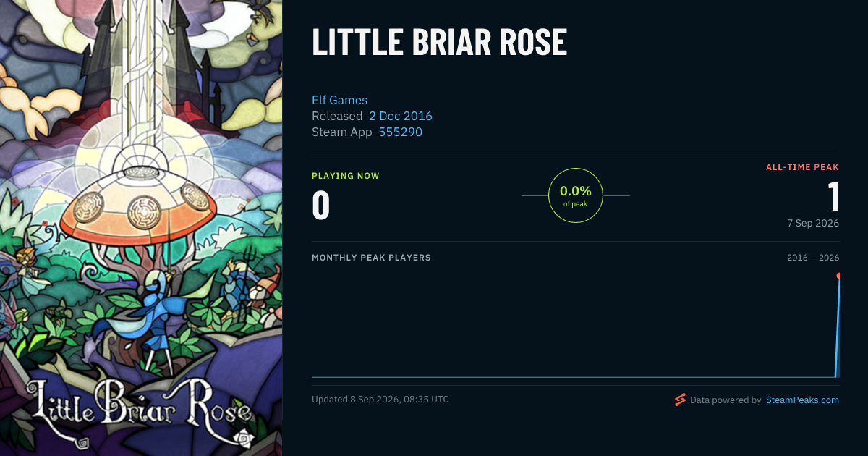The height and width of the screenshot is (456, 868).
Task: Click the Updated 8 Sep 2026 timestamp
Action: pos(380,400)
